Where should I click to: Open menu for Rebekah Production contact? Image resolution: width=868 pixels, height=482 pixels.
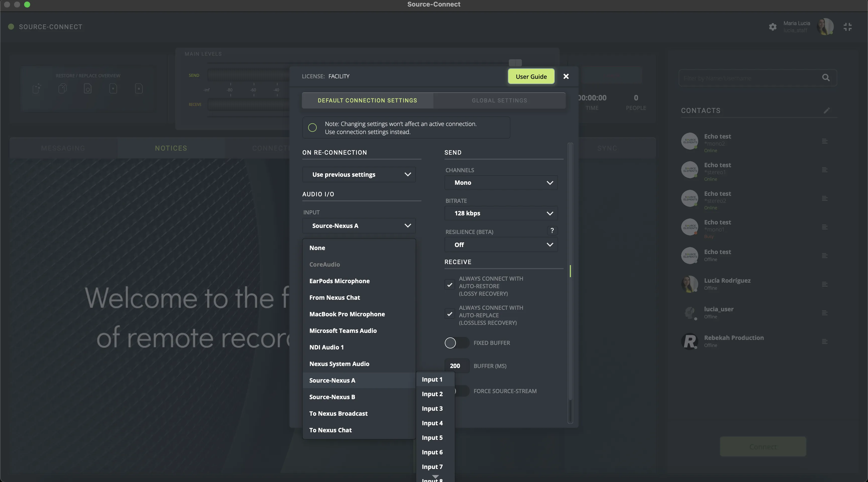825,342
